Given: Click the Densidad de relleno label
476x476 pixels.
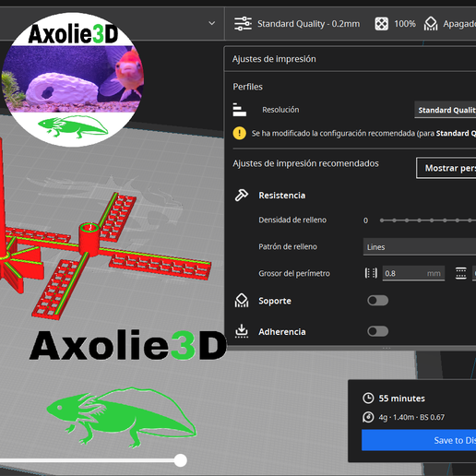Looking at the screenshot, I should point(292,220).
